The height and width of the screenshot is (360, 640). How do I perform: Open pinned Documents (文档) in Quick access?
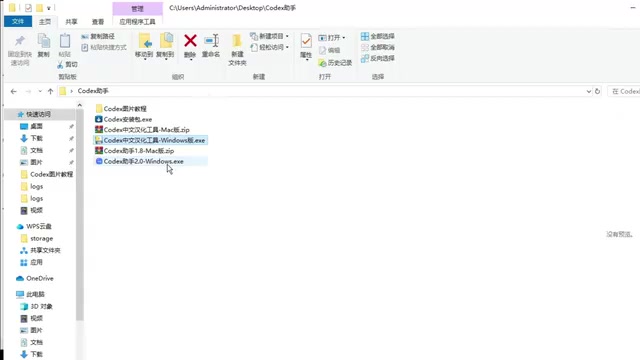[36, 150]
